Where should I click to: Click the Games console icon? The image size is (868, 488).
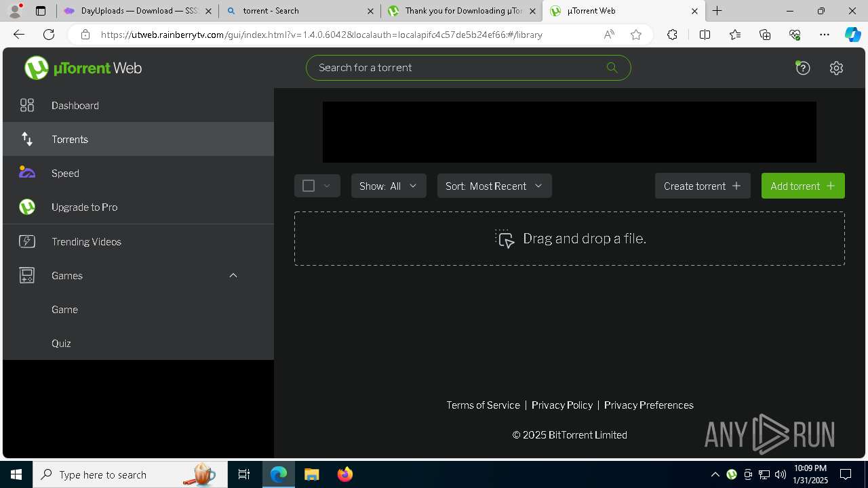[27, 275]
